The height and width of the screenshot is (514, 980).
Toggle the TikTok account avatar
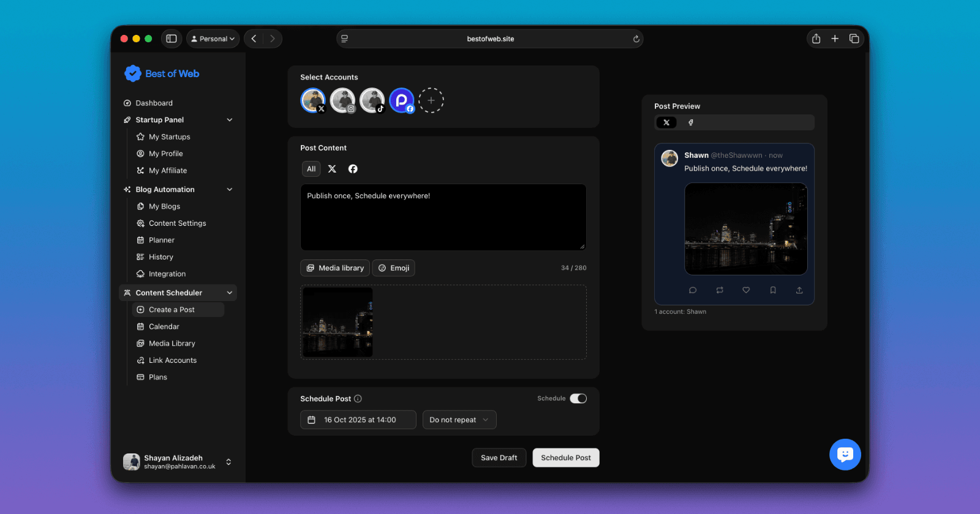(372, 100)
